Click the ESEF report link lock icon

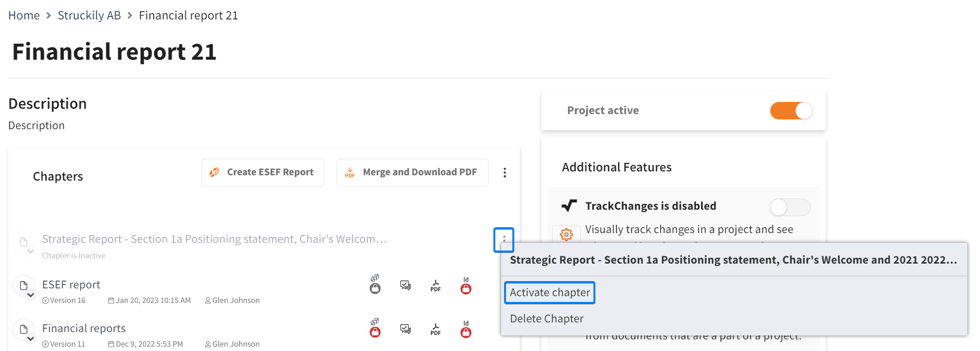point(375,284)
